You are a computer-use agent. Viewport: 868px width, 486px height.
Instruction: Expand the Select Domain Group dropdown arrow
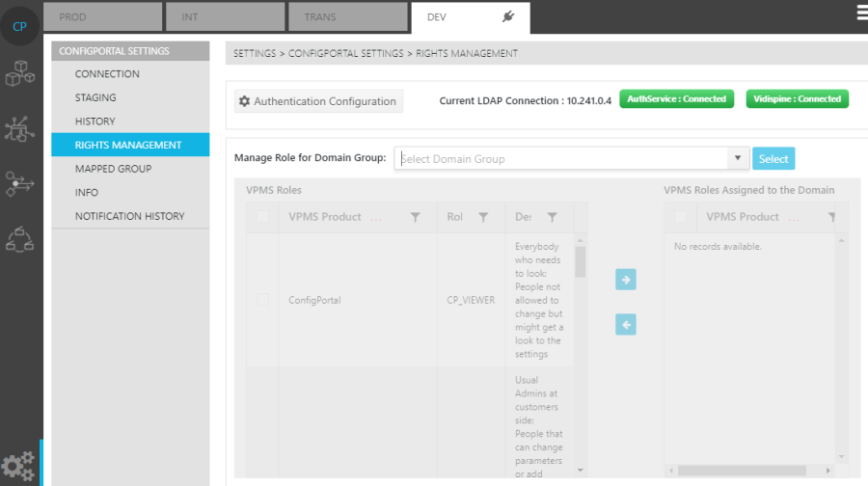point(738,159)
